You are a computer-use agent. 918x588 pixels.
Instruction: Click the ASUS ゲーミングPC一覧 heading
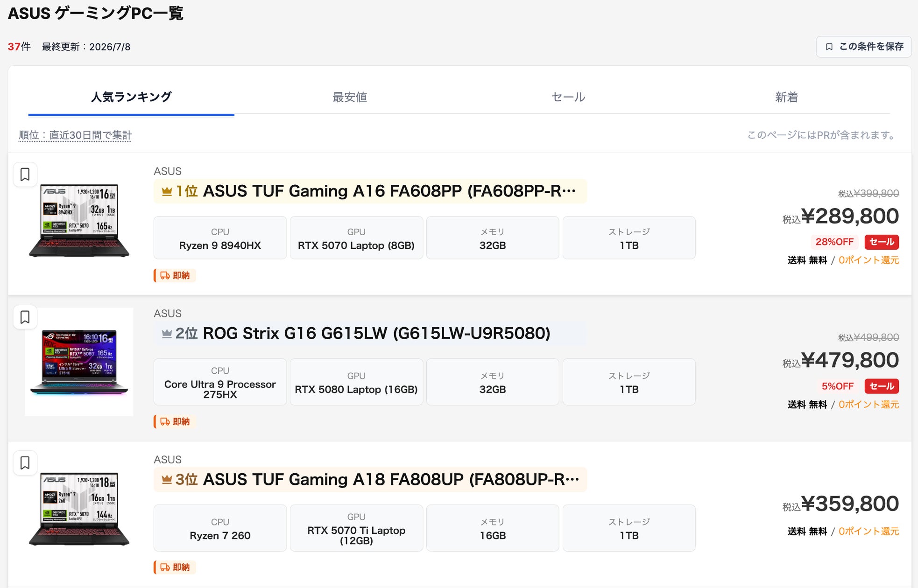(x=96, y=13)
